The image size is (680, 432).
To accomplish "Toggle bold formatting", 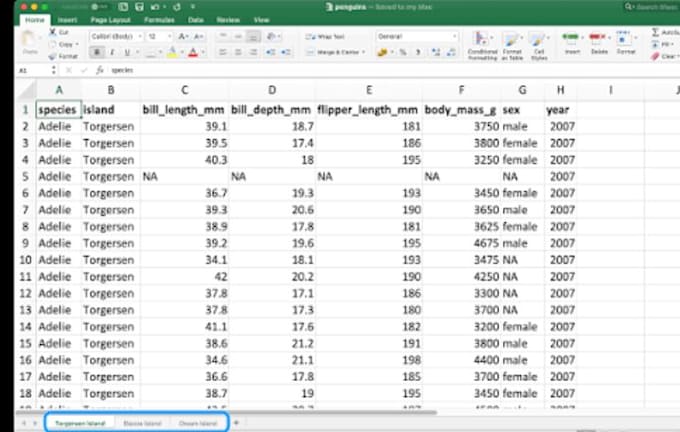I will pyautogui.click(x=97, y=52).
